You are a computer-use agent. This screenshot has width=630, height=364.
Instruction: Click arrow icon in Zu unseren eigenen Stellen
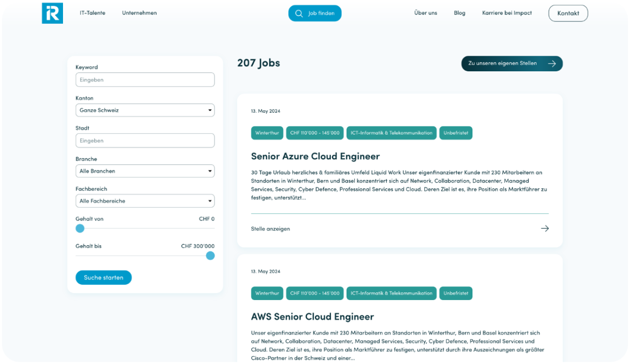[x=552, y=63]
